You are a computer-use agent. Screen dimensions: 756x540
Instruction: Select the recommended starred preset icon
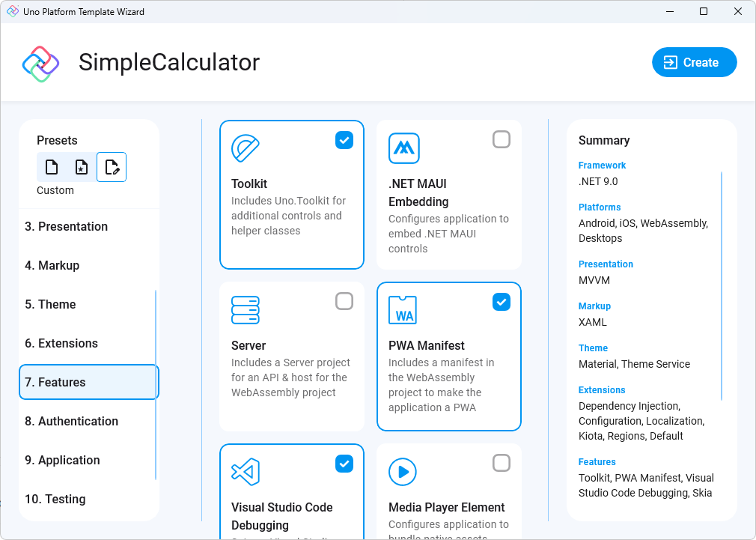(82, 166)
